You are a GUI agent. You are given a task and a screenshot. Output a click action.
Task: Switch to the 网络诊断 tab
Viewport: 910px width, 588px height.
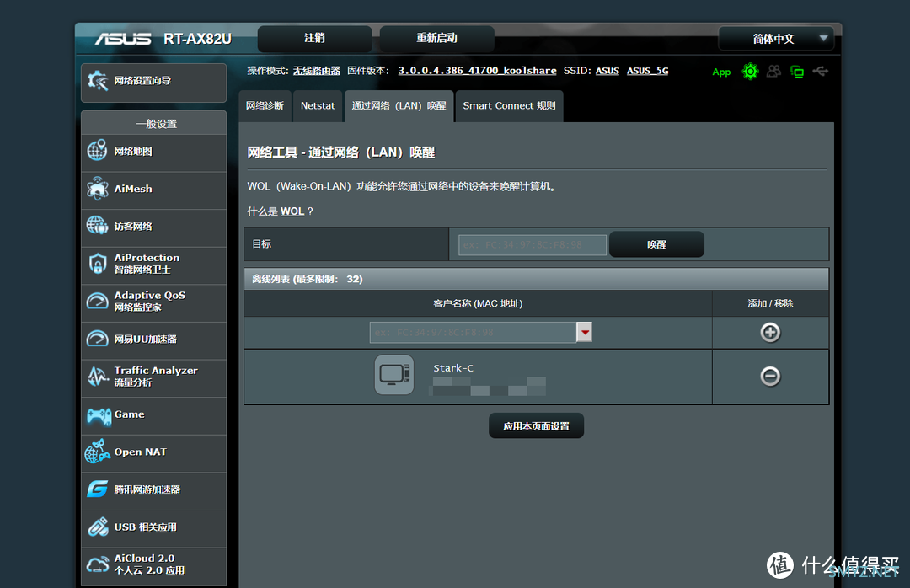tap(265, 105)
